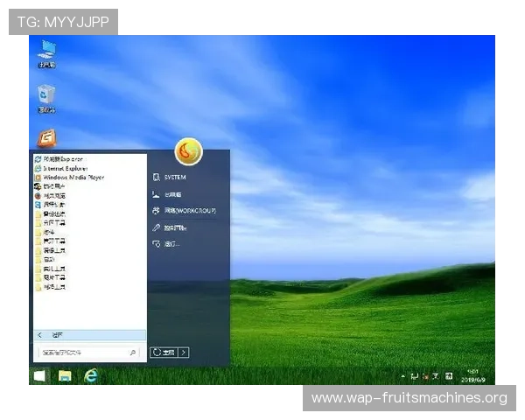Screen dimensions: 525x420
Task: Click the Start menu search box
Action: 83,353
